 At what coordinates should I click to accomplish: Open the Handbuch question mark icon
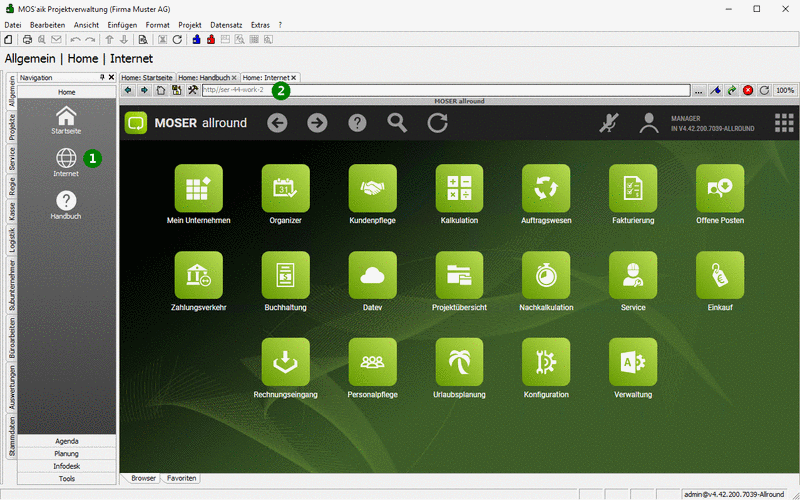click(66, 201)
